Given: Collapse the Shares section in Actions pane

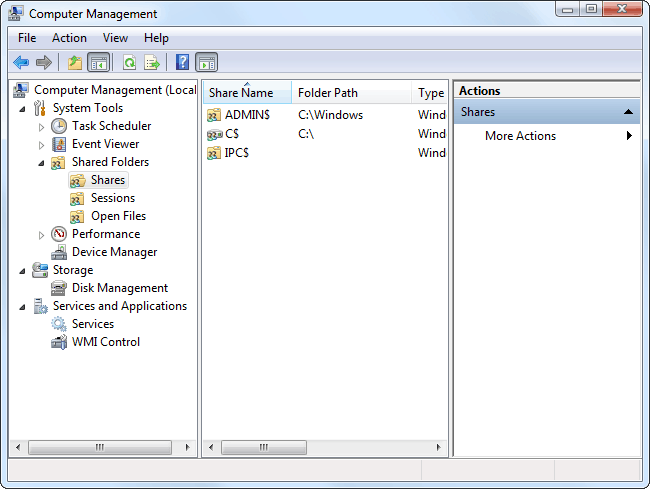Looking at the screenshot, I should (628, 112).
